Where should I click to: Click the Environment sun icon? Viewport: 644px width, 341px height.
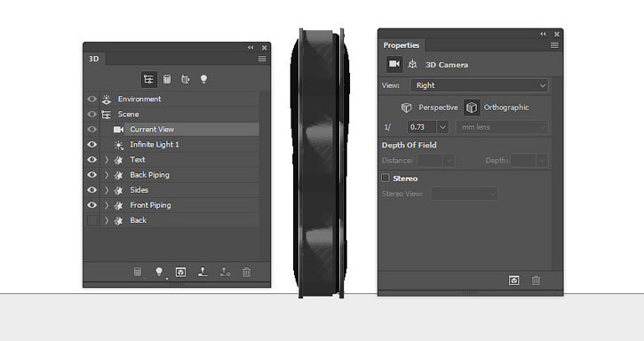(107, 99)
